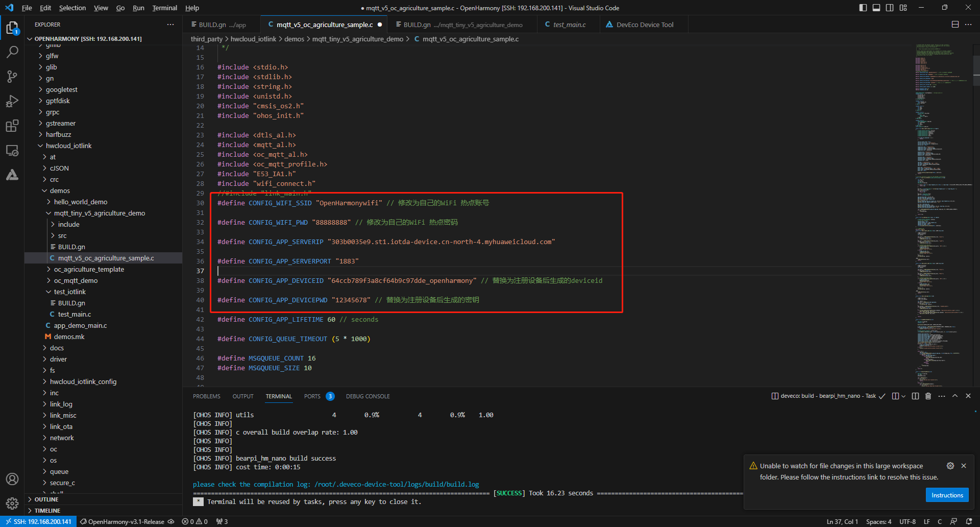This screenshot has width=980, height=527.
Task: Open the Search view in the activity bar
Action: pos(12,52)
